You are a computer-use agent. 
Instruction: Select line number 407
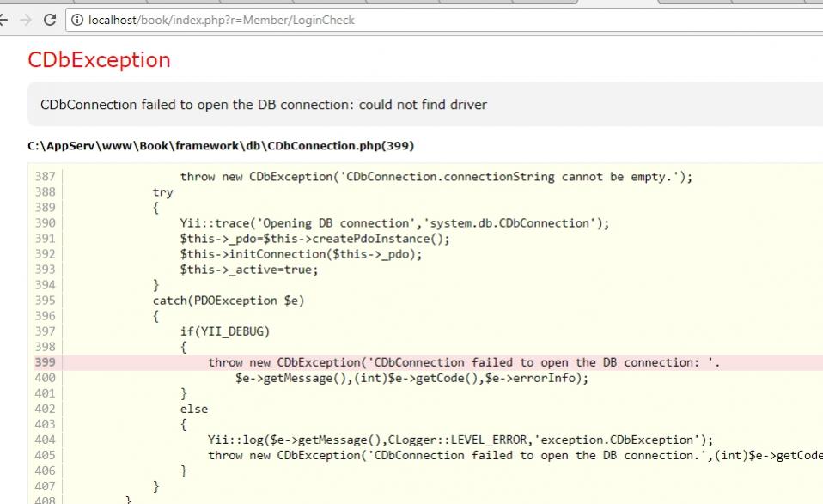click(x=46, y=486)
